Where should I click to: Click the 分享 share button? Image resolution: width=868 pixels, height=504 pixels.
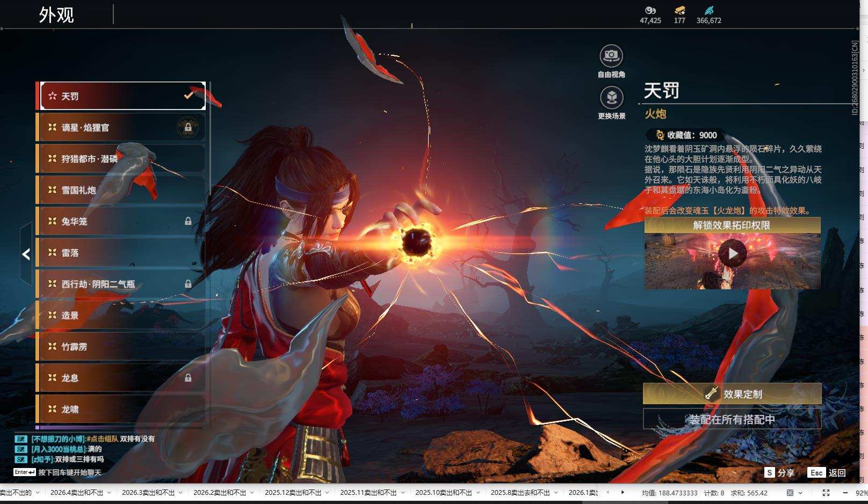[779, 472]
